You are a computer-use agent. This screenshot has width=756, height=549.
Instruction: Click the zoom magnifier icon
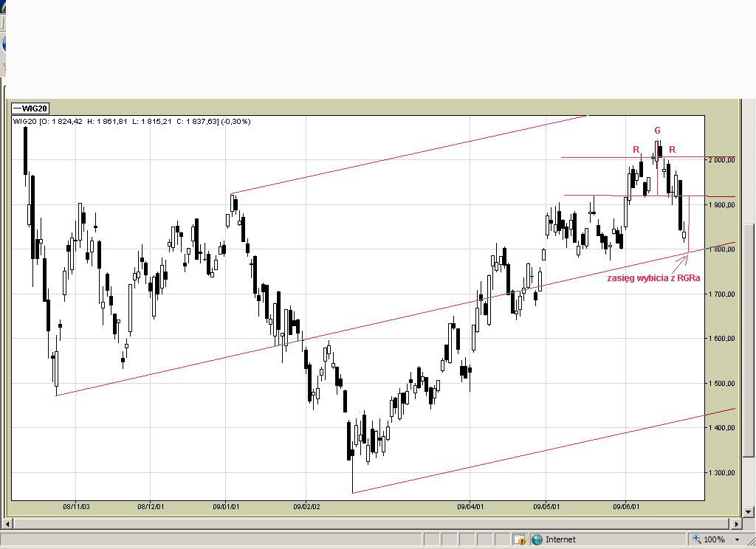tap(697, 539)
